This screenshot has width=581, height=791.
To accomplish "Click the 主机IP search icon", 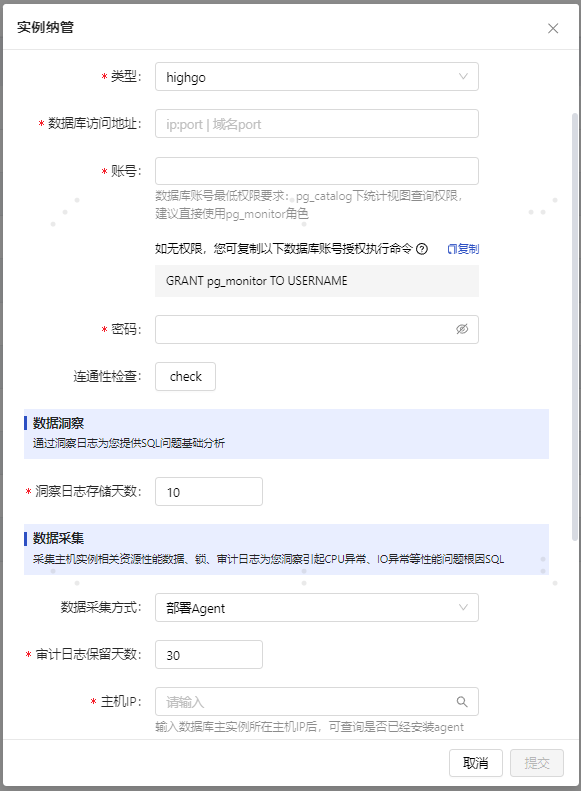I will pyautogui.click(x=462, y=702).
